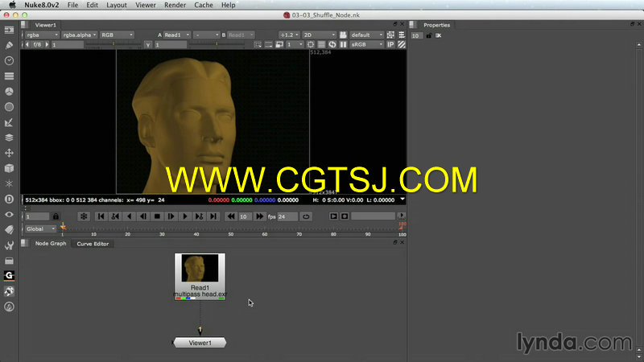The image size is (644, 362).
Task: Open the Image nodes toolbar icon
Action: click(x=9, y=30)
